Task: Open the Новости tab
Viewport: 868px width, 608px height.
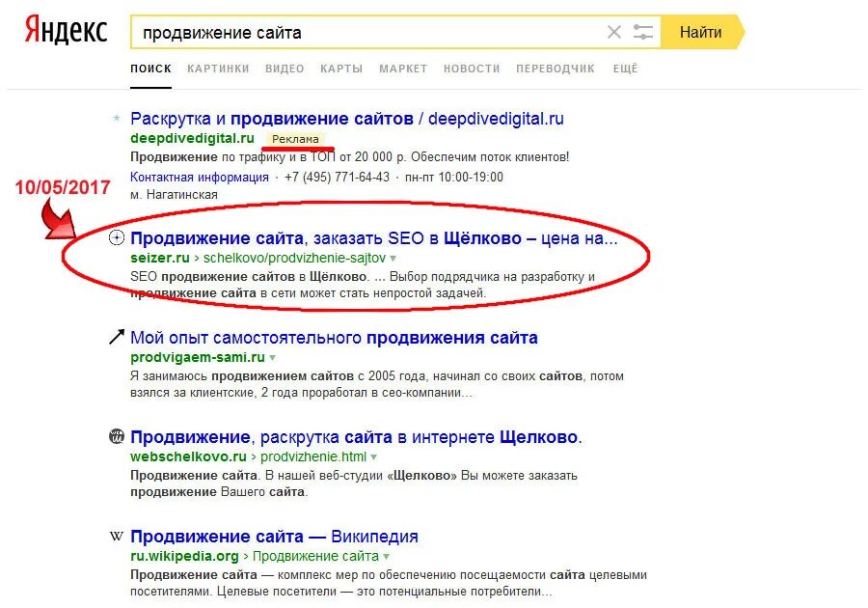Action: click(x=471, y=69)
